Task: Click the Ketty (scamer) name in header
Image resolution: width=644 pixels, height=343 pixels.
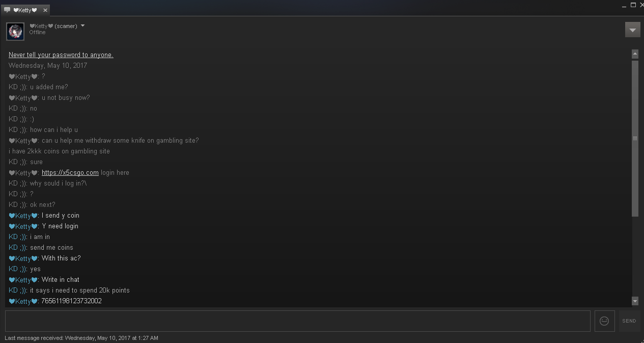Action: tap(53, 26)
